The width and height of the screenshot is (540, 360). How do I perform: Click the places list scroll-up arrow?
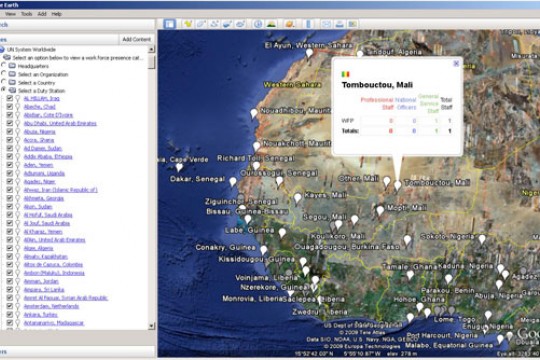tap(152, 49)
